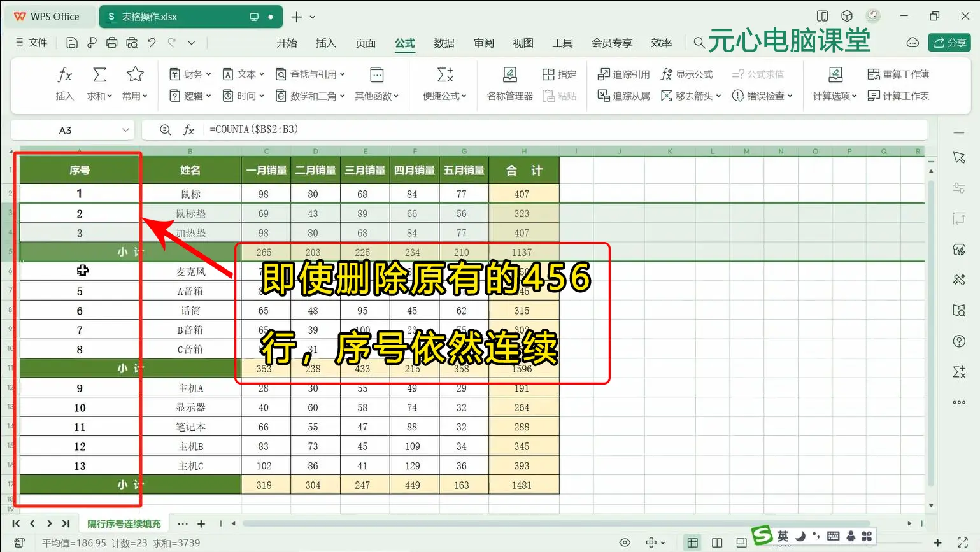Click the more options dots in right sidebar
This screenshot has height=552, width=980.
coord(959,402)
